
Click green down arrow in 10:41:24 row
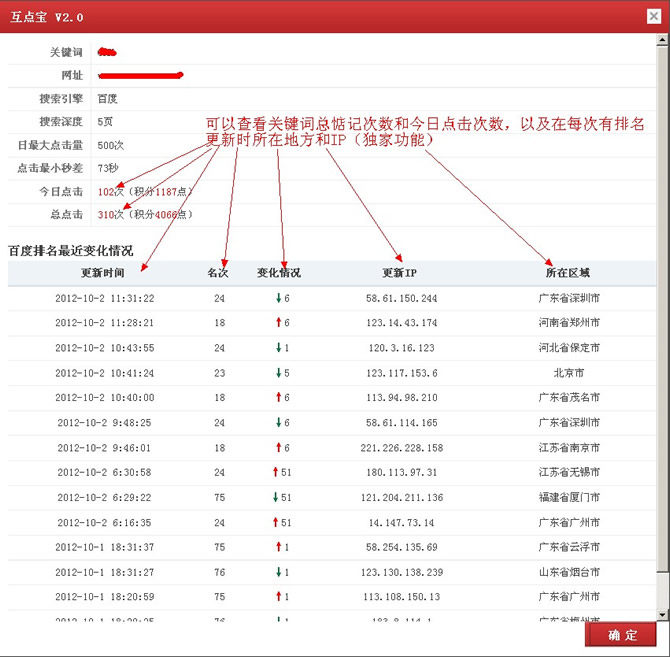tap(278, 373)
